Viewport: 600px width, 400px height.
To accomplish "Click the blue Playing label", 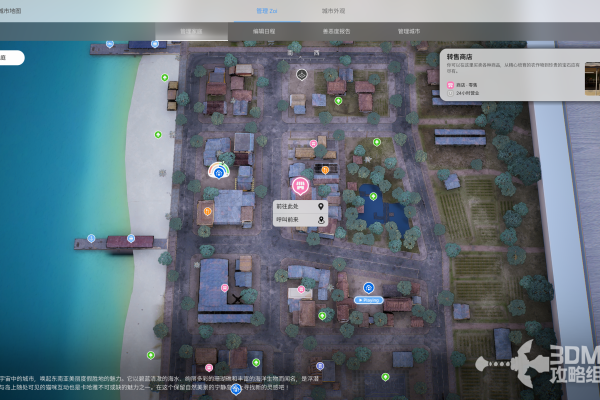I will point(369,300).
